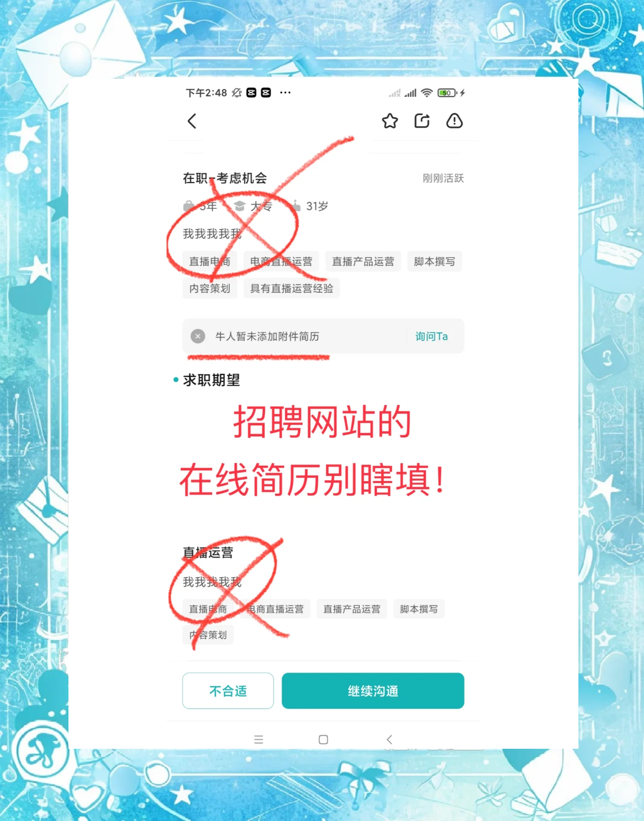The height and width of the screenshot is (821, 644).
Task: Tap Android home square icon
Action: (323, 739)
